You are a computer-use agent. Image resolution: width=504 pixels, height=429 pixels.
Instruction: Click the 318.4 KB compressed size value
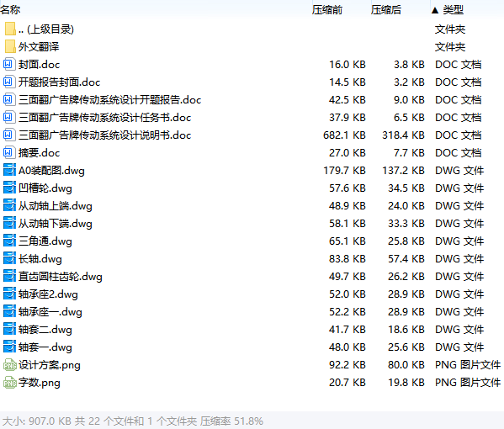pos(403,135)
